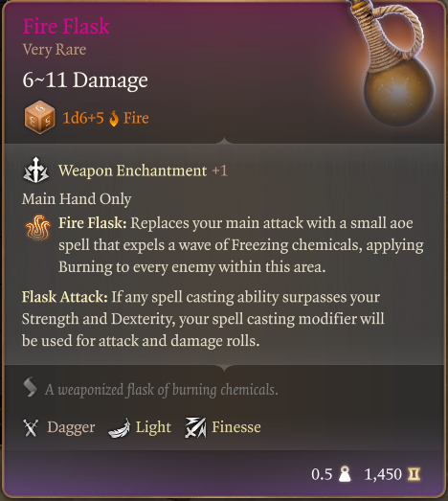This screenshot has height=501, width=448.
Task: Click the 6~11 Damage text
Action: (85, 80)
